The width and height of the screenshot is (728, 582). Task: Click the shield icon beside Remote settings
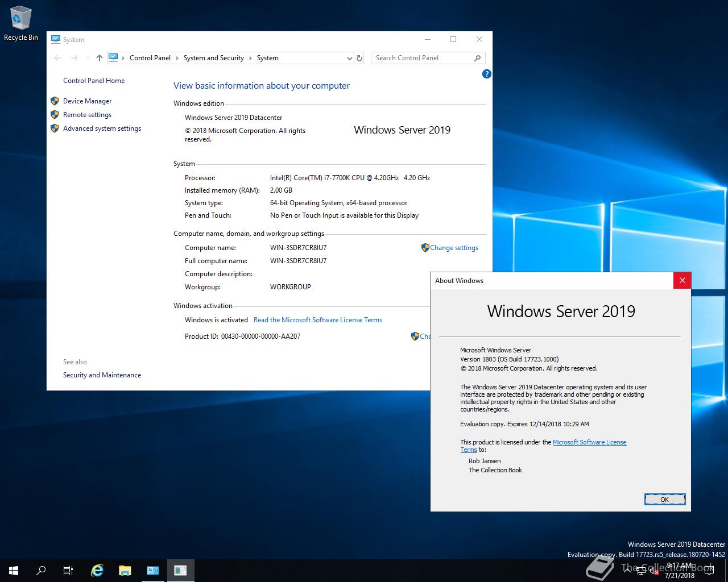[55, 115]
